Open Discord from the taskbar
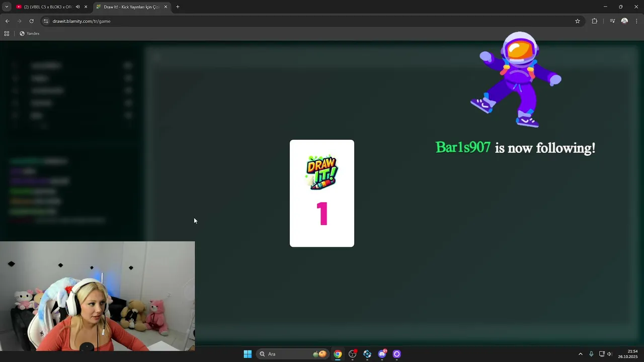The width and height of the screenshot is (644, 362). click(382, 354)
